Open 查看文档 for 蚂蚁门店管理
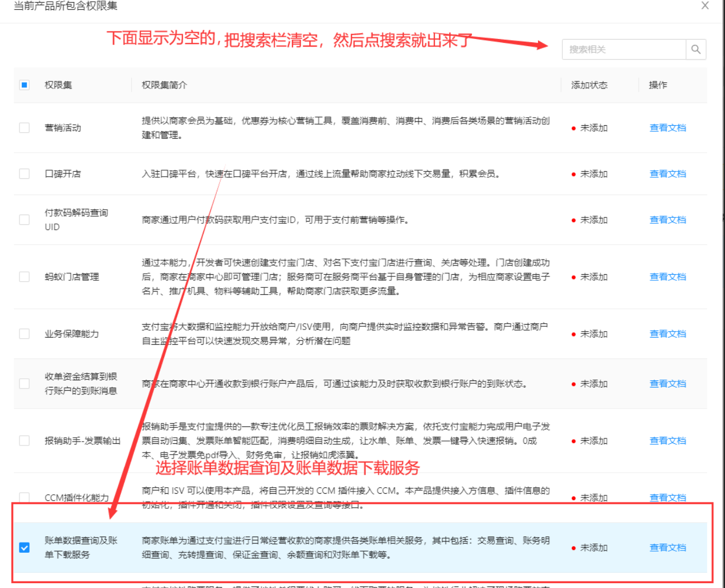 [668, 276]
